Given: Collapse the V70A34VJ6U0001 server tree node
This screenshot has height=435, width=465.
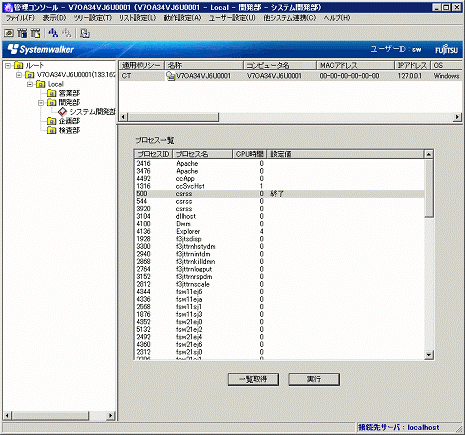Looking at the screenshot, I should [x=19, y=75].
